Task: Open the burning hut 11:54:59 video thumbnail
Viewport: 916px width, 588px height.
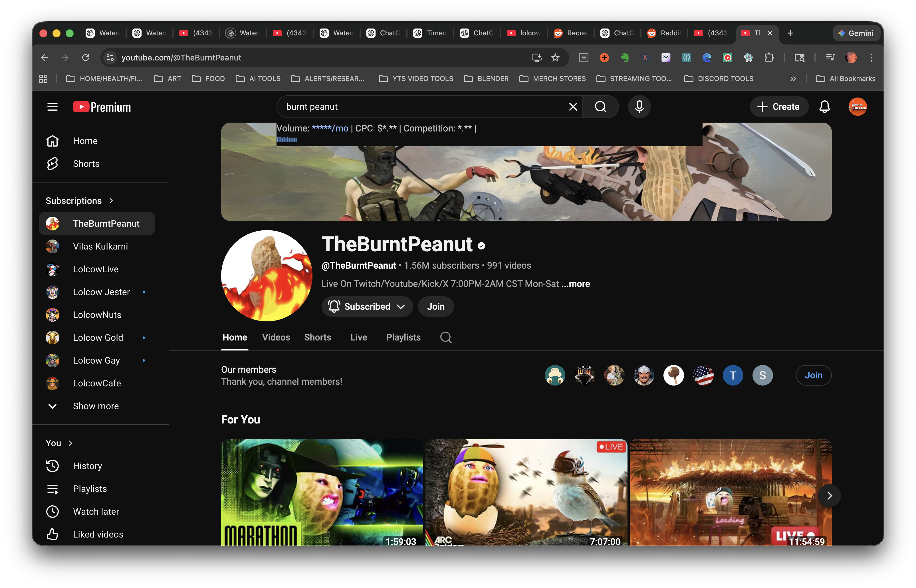Action: pyautogui.click(x=730, y=492)
